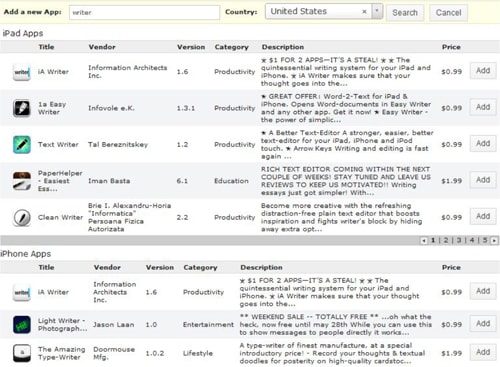500x367 pixels.
Task: Click the 1a Easy Writer app icon
Action: (x=22, y=108)
